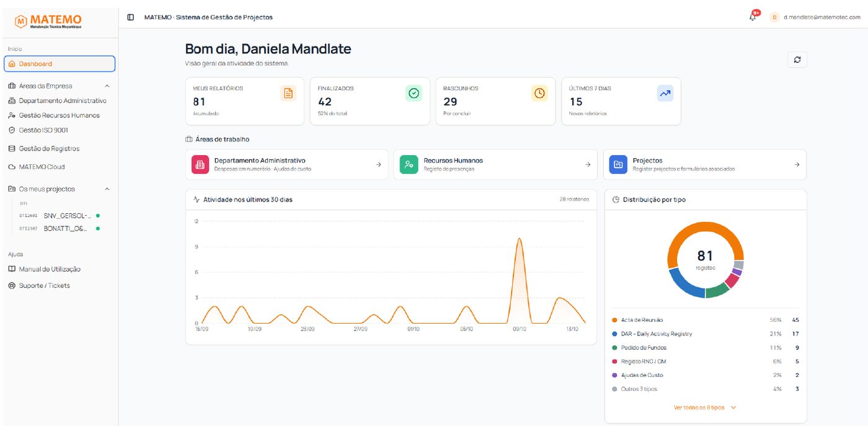Click the 28 relatórios label
868x426 pixels.
pyautogui.click(x=574, y=200)
